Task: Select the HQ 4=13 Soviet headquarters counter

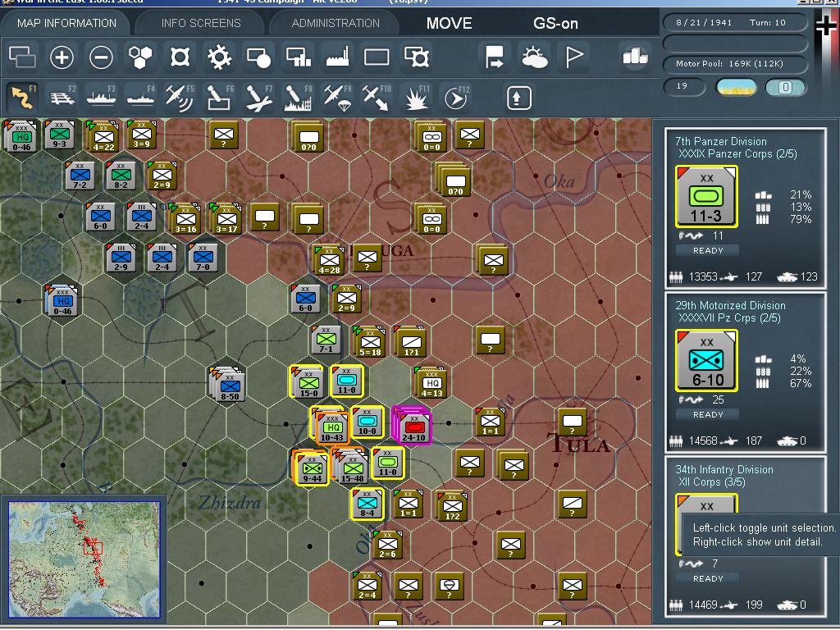Action: click(x=431, y=382)
